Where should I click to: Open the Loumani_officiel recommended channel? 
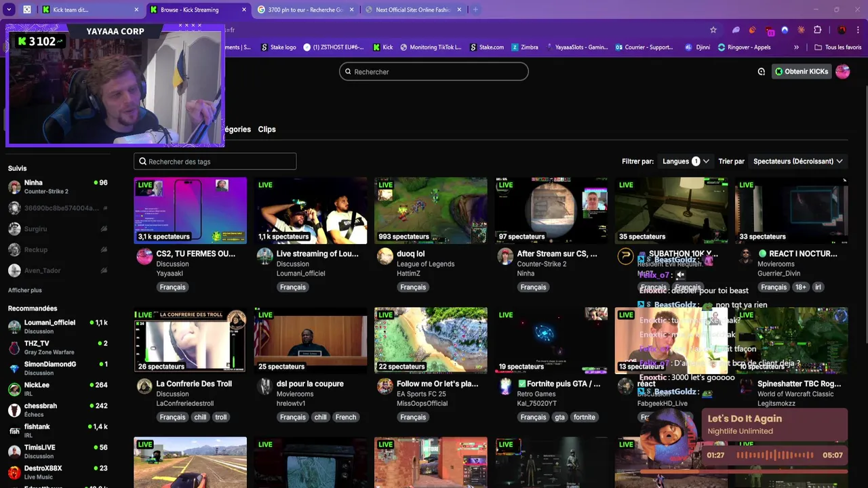[58, 327]
